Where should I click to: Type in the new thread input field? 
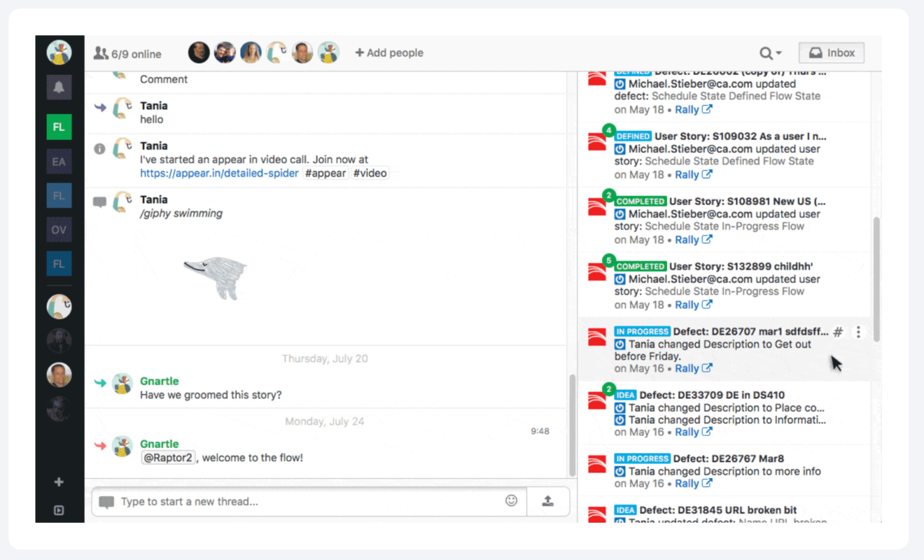tap(308, 501)
